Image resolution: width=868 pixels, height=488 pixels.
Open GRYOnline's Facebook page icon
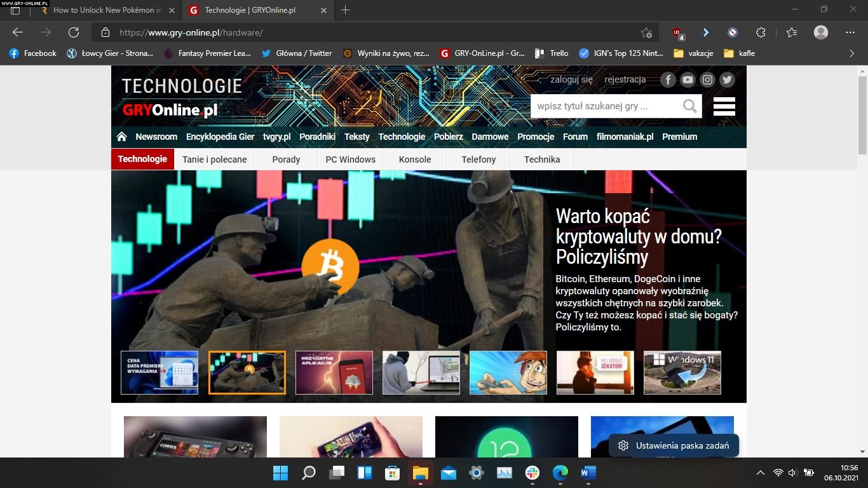click(667, 79)
